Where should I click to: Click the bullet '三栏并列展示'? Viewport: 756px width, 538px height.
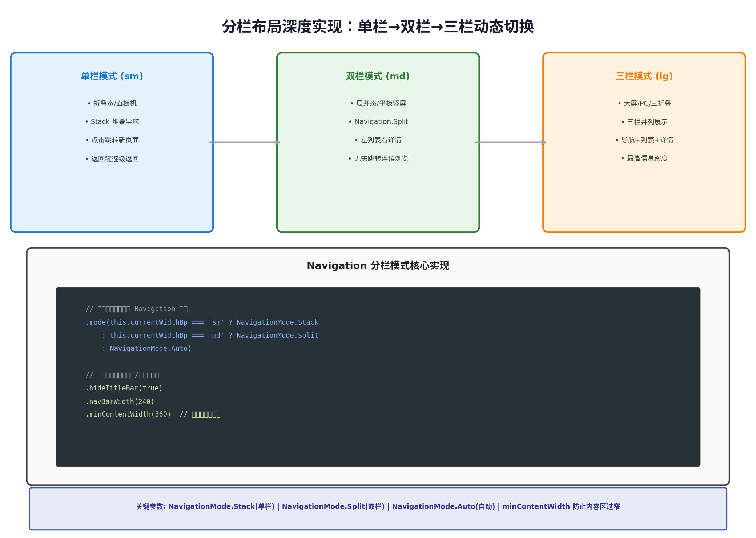(644, 122)
